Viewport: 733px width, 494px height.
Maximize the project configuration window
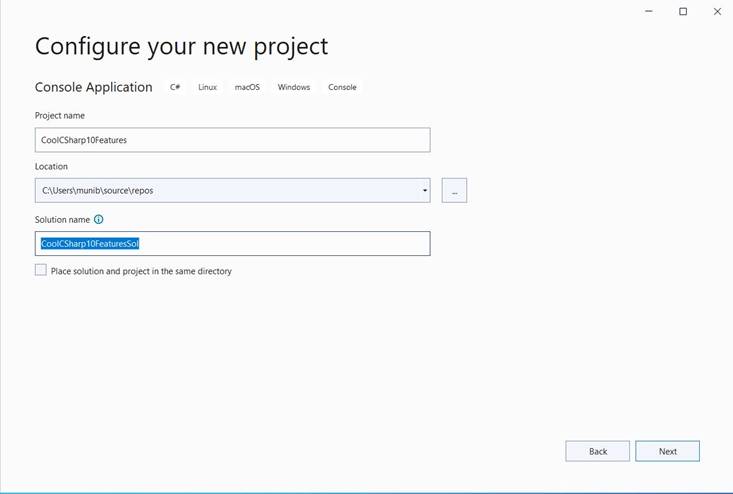coord(683,11)
